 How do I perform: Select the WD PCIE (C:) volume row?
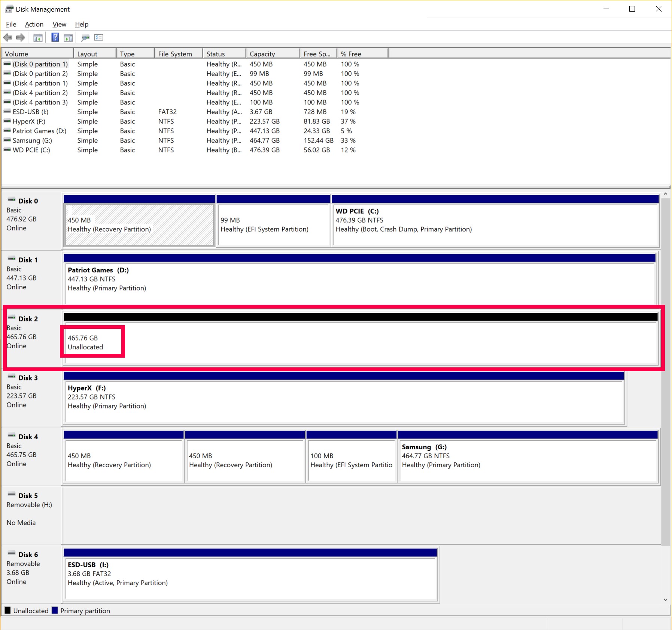pos(31,150)
